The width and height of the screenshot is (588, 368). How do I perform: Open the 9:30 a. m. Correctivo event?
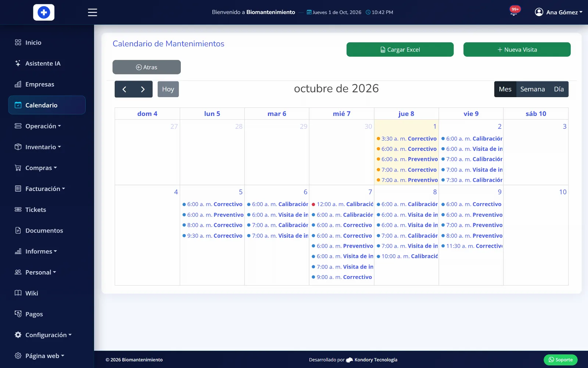click(x=212, y=236)
